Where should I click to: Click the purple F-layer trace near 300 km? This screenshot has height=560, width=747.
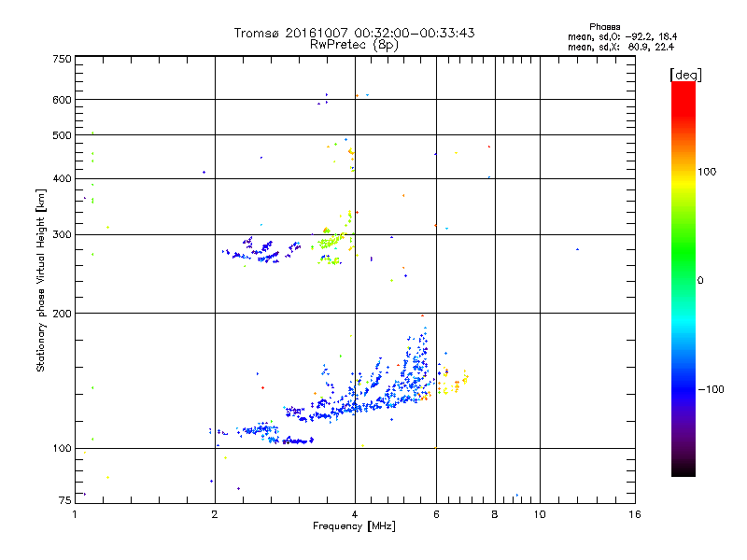tap(261, 249)
